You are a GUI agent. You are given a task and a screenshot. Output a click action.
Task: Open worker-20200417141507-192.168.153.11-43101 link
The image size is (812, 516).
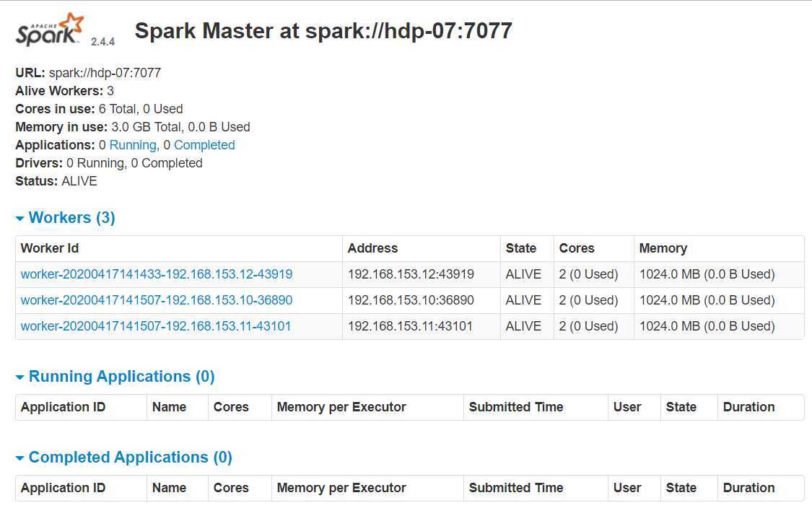pos(156,326)
